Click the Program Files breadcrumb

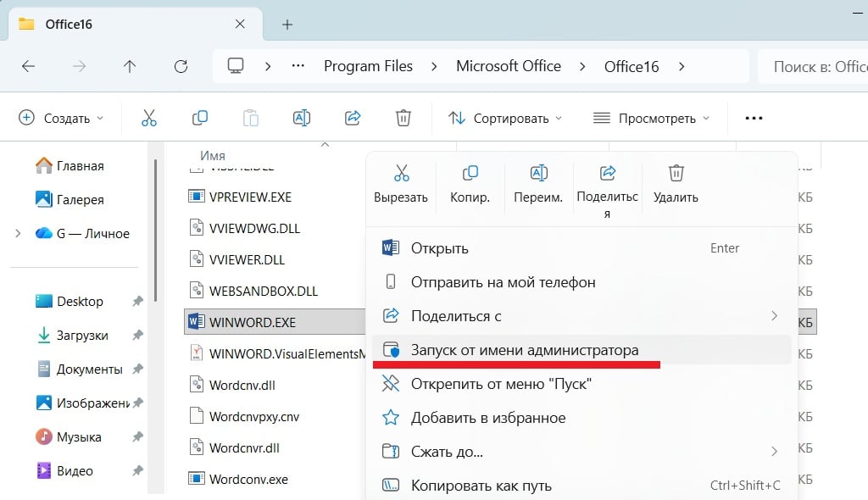(x=368, y=66)
